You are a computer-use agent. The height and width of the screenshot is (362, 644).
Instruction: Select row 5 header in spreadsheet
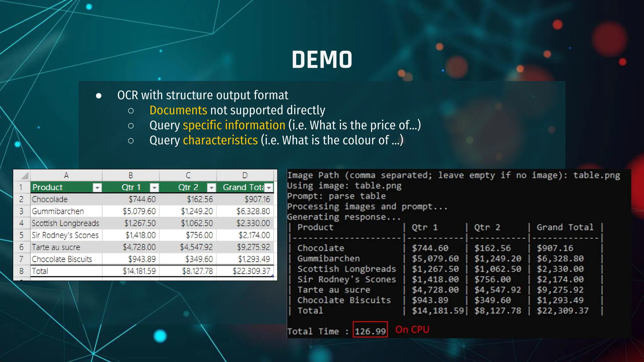tap(22, 235)
